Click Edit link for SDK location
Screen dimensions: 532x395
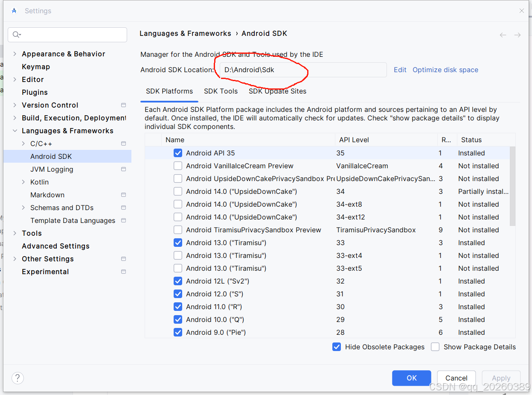(400, 70)
